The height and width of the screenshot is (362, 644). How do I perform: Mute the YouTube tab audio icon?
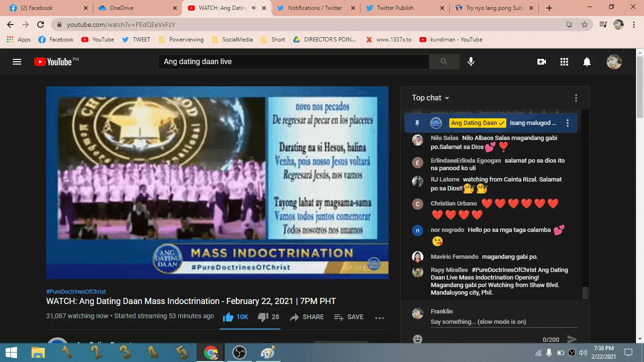coord(254,8)
